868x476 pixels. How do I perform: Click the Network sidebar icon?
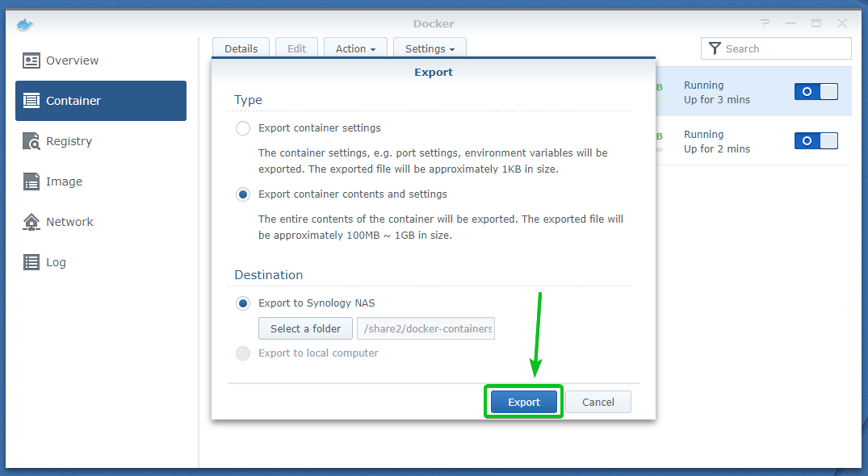coord(31,222)
